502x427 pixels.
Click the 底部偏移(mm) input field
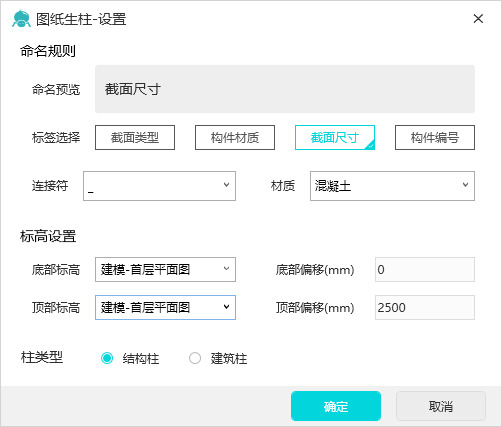point(425,269)
